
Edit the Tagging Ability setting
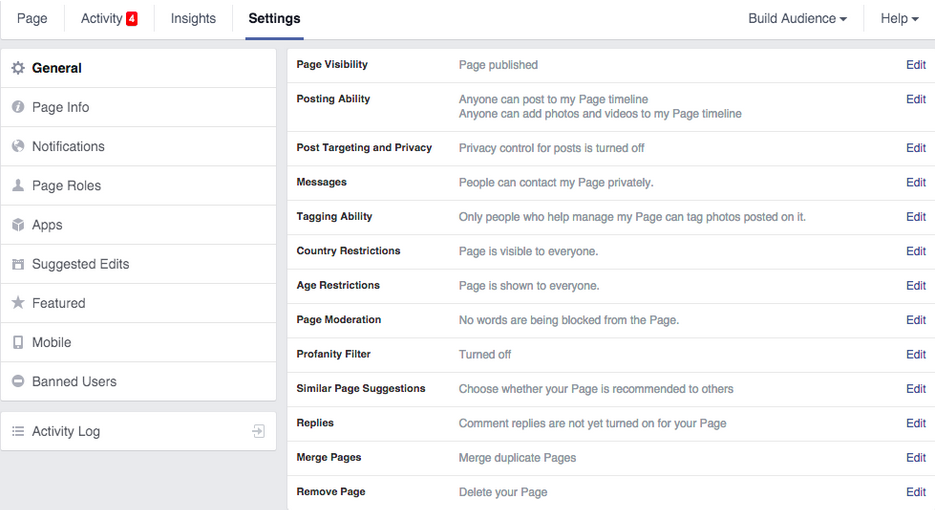click(916, 217)
